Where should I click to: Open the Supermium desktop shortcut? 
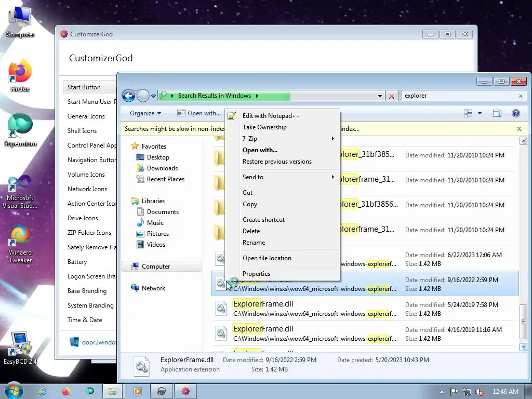tap(20, 130)
